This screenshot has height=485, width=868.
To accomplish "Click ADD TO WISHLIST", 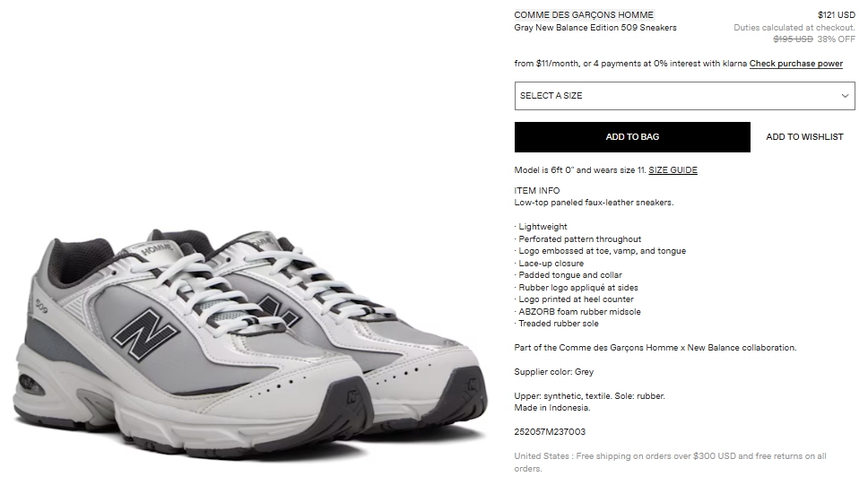I will [804, 137].
